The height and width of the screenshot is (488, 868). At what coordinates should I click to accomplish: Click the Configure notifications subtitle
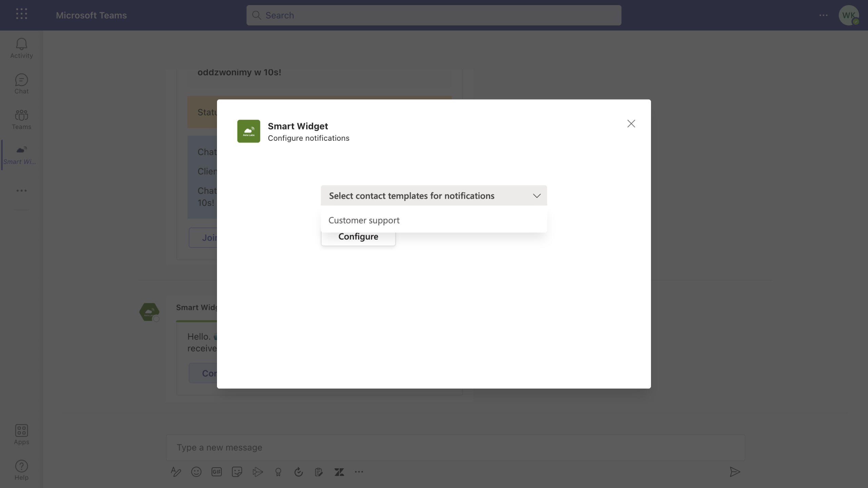(x=309, y=138)
